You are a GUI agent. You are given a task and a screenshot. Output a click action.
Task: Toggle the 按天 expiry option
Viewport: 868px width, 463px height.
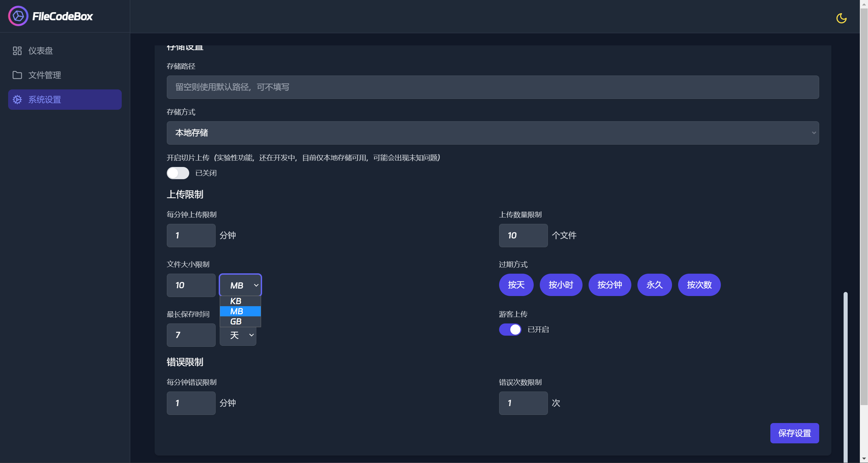pyautogui.click(x=516, y=285)
